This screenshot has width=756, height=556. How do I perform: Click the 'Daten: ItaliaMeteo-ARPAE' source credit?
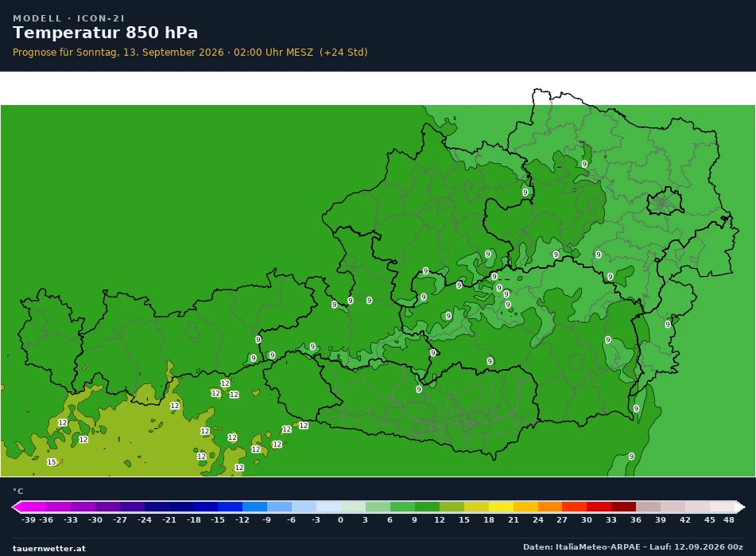pyautogui.click(x=581, y=546)
